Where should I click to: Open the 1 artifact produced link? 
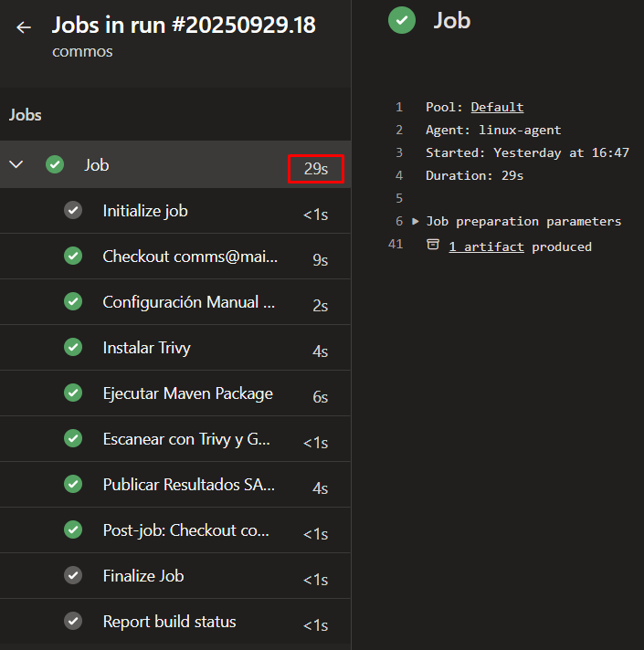pyautogui.click(x=486, y=246)
